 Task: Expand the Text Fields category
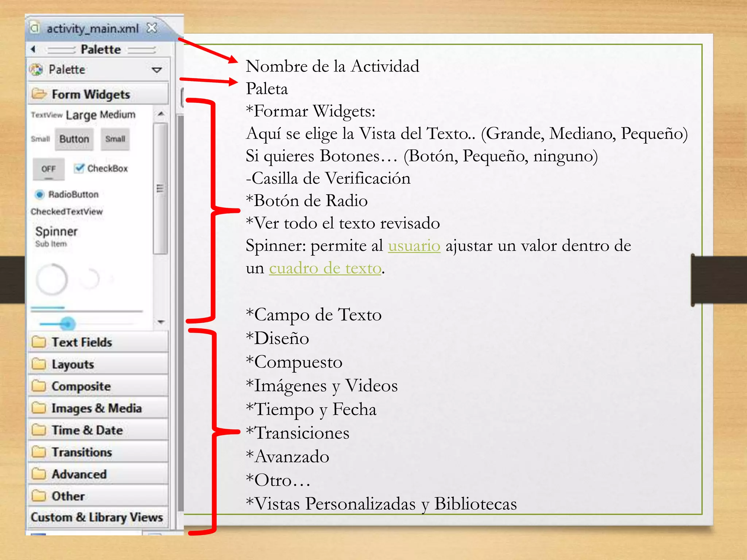pyautogui.click(x=98, y=342)
